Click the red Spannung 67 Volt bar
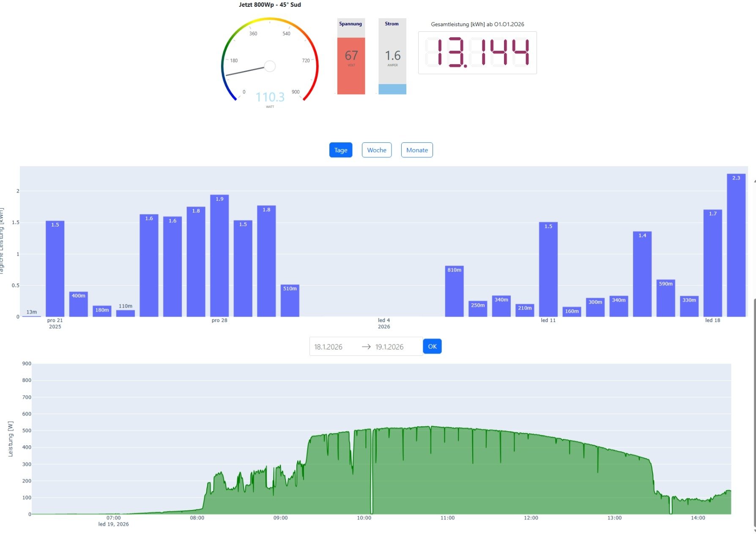 (351, 65)
